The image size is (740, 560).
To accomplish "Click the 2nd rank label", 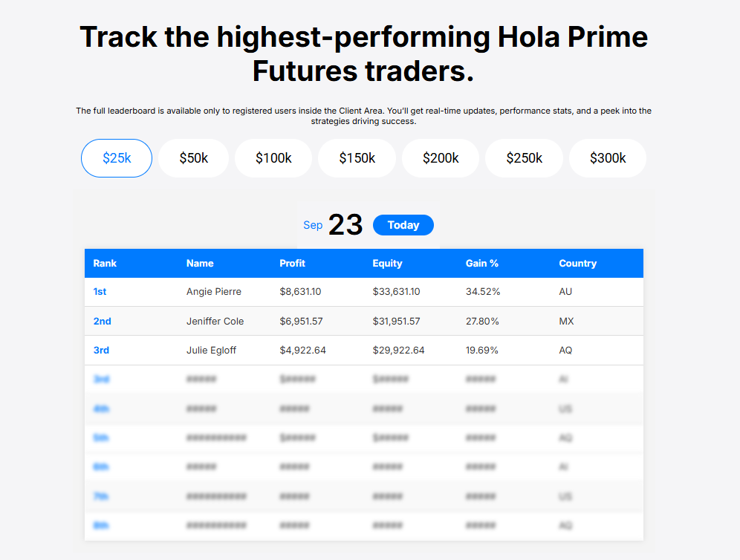I will [x=103, y=322].
